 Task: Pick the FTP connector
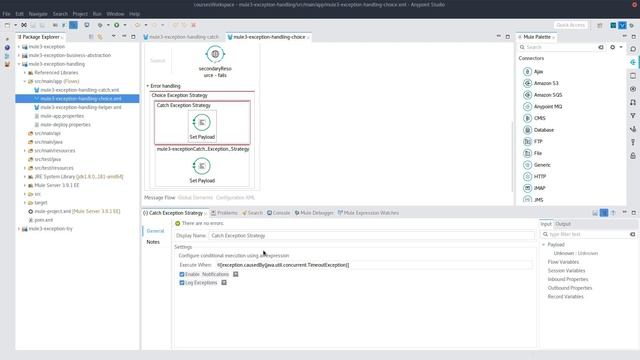533,142
